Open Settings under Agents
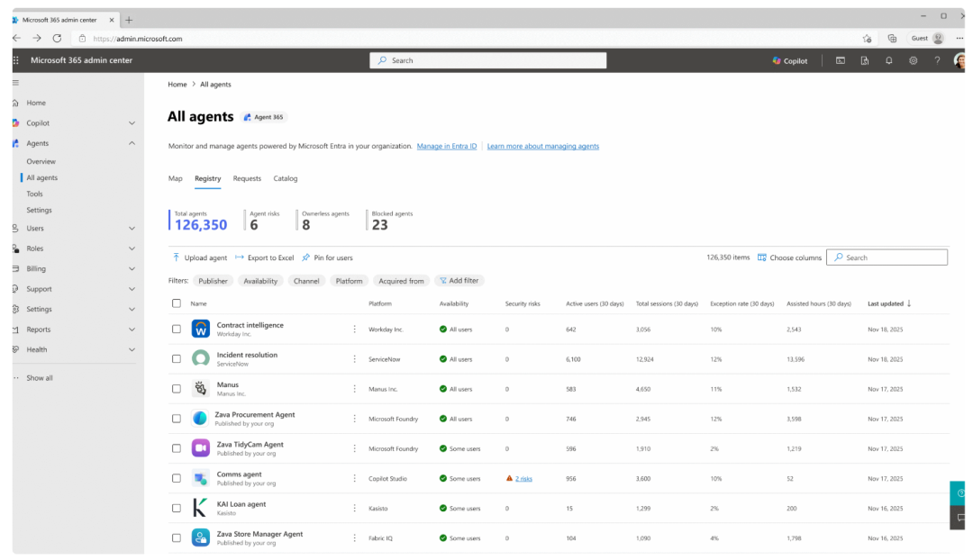The height and width of the screenshot is (560, 973). click(x=39, y=211)
